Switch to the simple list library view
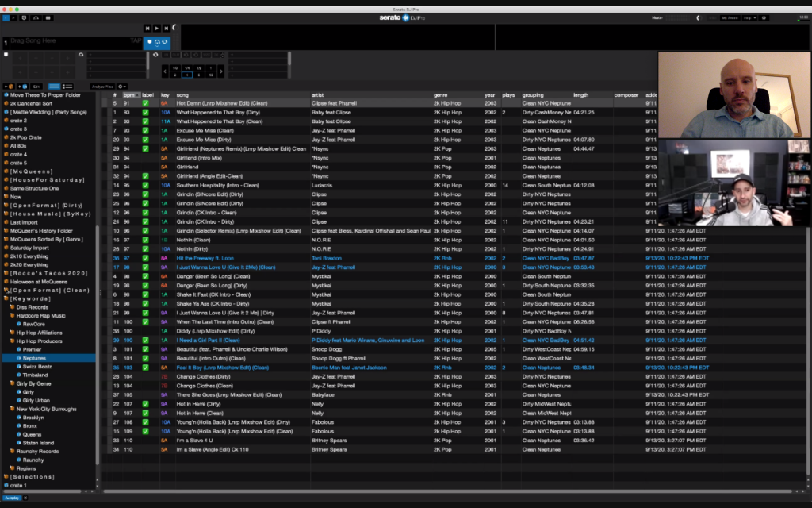Viewport: 812px width, 508px height. [55, 87]
